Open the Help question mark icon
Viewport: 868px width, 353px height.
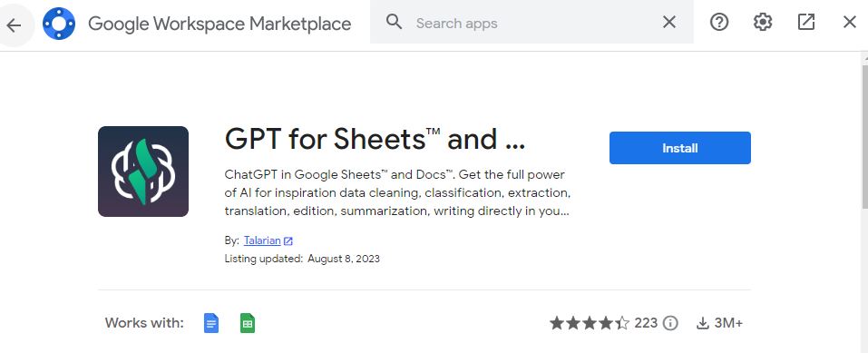point(719,22)
